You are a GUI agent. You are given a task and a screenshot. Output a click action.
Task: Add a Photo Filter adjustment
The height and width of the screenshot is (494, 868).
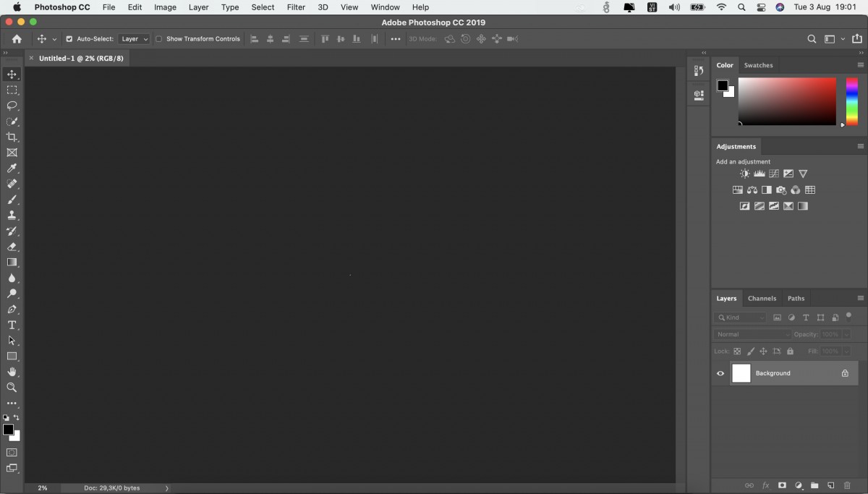tap(781, 190)
